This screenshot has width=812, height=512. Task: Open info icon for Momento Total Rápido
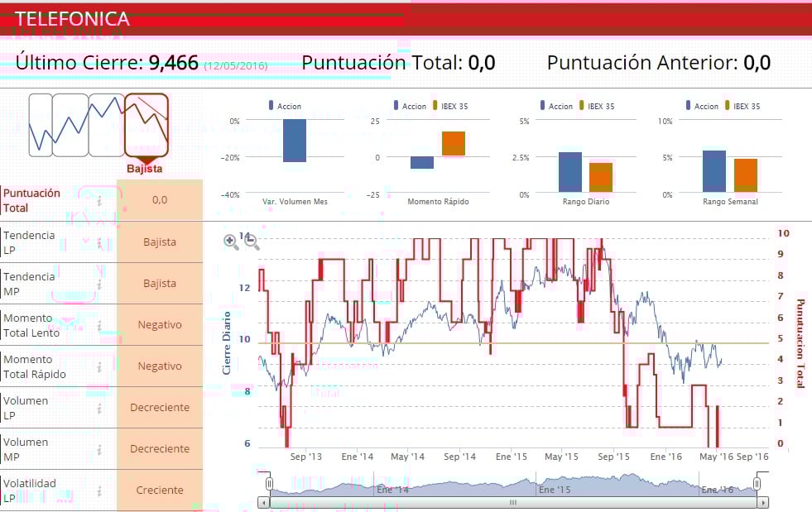click(x=99, y=366)
